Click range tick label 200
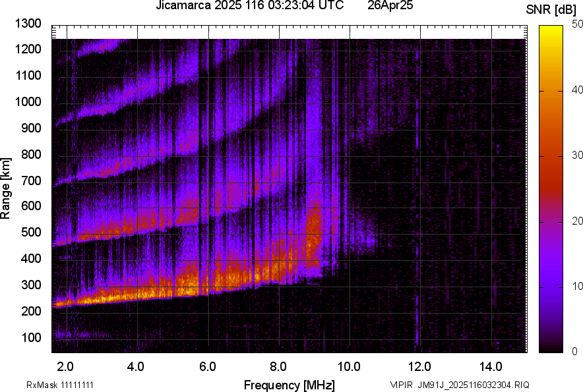Viewport: 583px width, 392px height. pyautogui.click(x=31, y=311)
